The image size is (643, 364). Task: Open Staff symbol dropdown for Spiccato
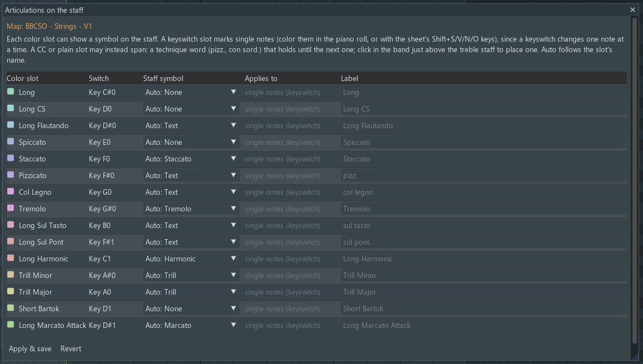[x=191, y=142]
